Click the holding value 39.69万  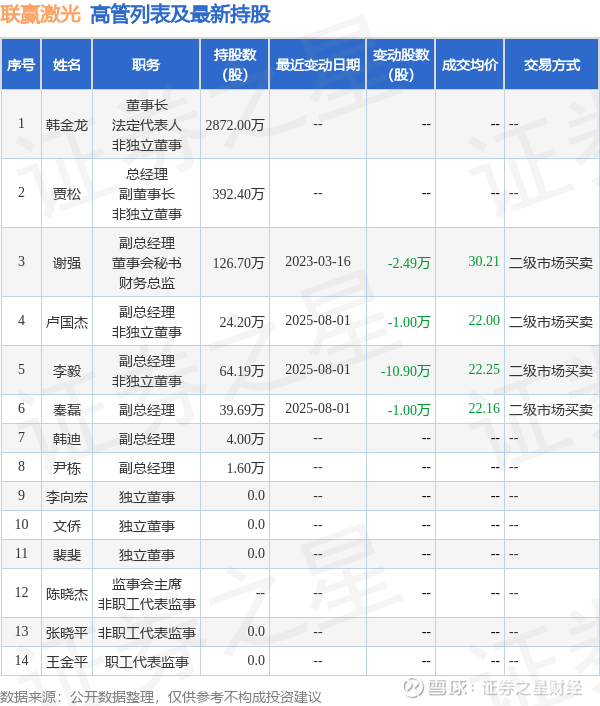pos(242,410)
